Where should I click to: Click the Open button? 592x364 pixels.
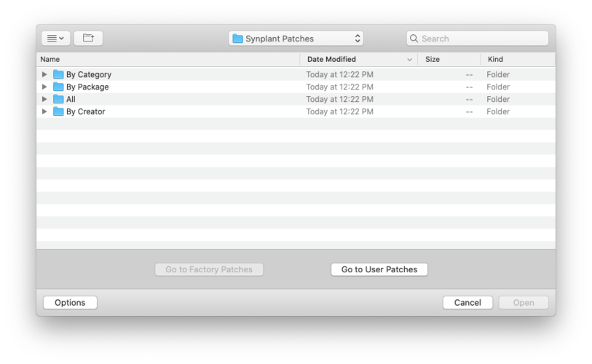(524, 302)
